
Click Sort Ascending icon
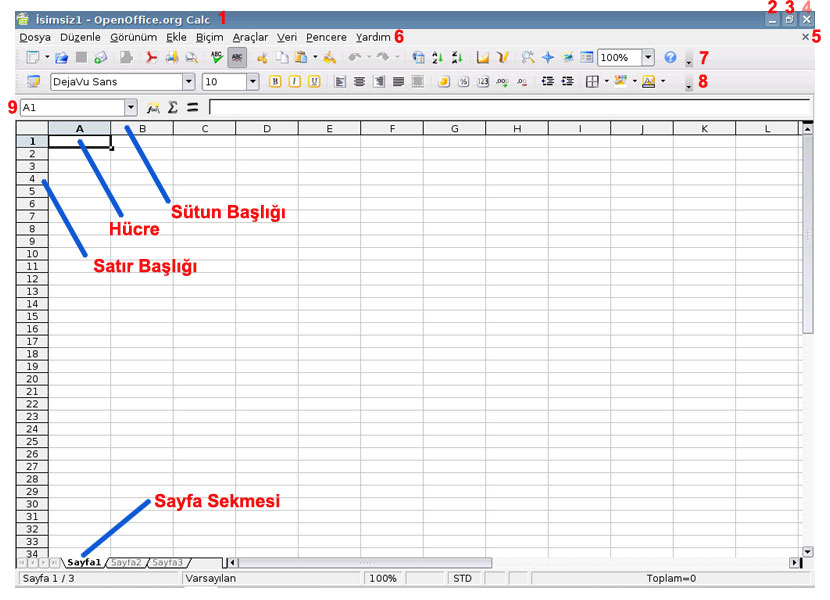437,57
